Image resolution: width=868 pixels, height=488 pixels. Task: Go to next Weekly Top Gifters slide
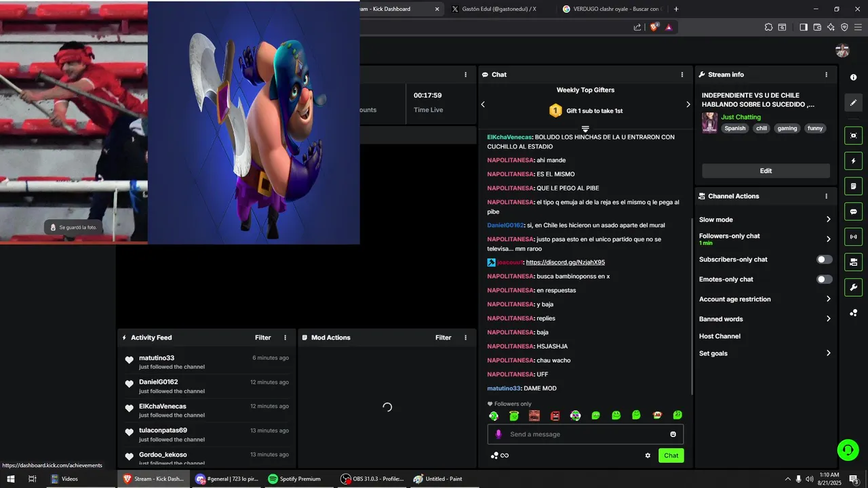coord(688,104)
